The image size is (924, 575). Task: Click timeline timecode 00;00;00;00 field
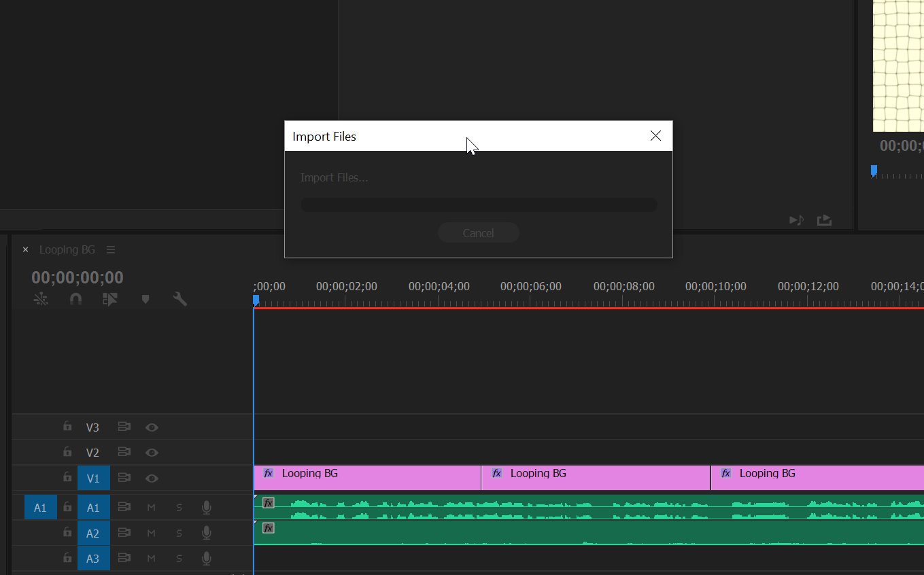78,277
